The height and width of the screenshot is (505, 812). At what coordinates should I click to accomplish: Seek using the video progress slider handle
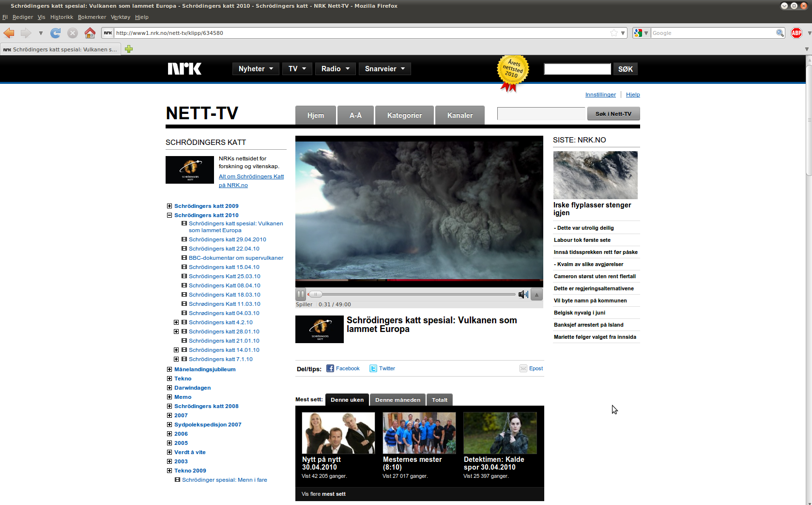click(x=315, y=294)
